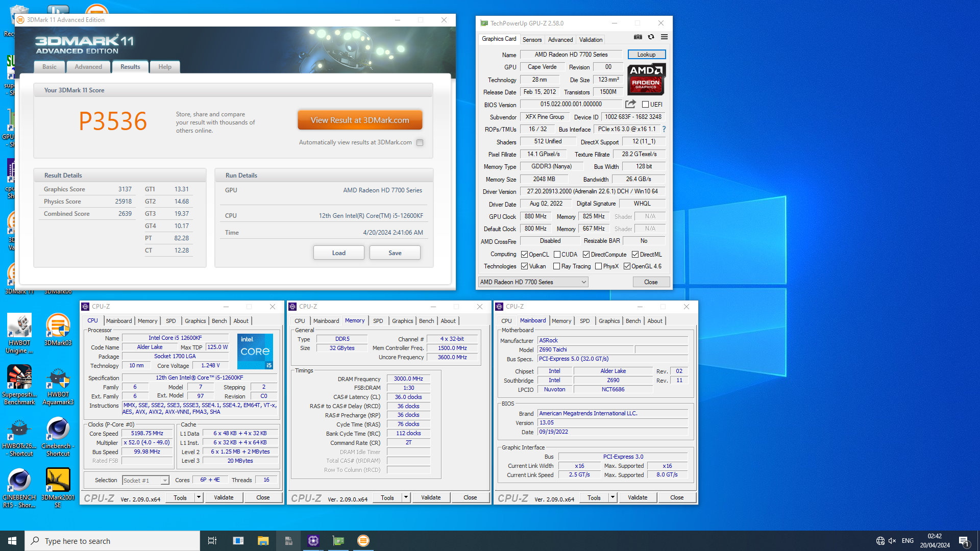
Task: Open the HWBOTx265 shortcut desktop icon
Action: (x=19, y=437)
